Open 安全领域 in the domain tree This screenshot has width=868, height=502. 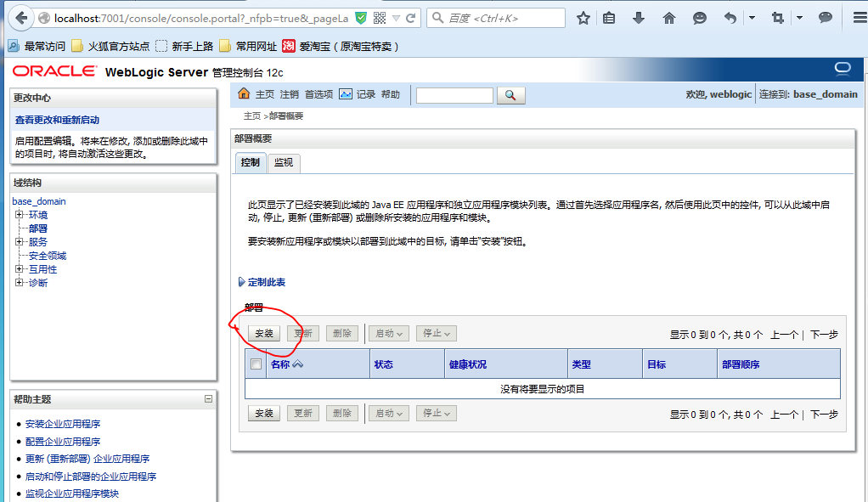48,256
